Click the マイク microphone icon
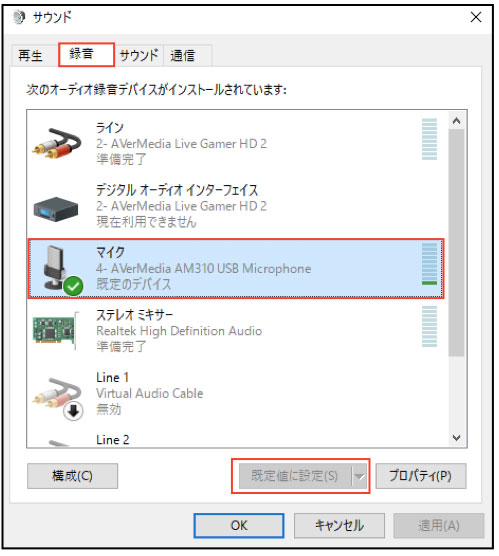This screenshot has height=556, width=499. coord(55,267)
